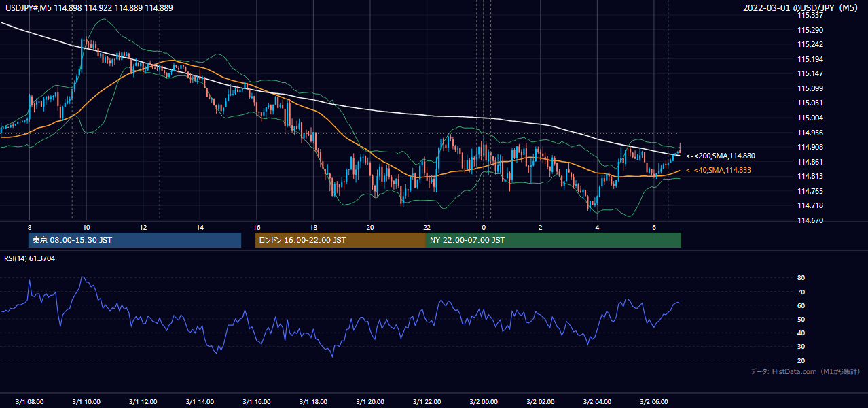This screenshot has width=868, height=408.
Task: Click RSI axis level 60
Action: pyautogui.click(x=801, y=305)
